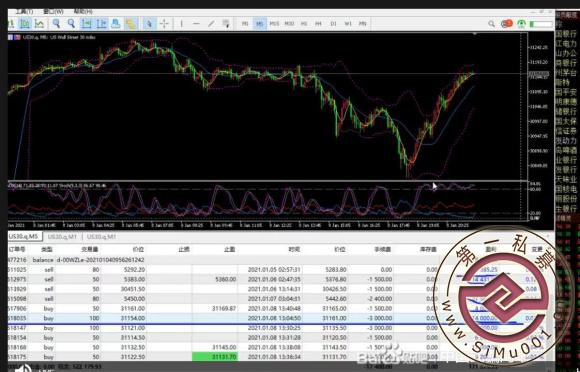
Task: Click the zoom out magnifier icon
Action: (71, 24)
